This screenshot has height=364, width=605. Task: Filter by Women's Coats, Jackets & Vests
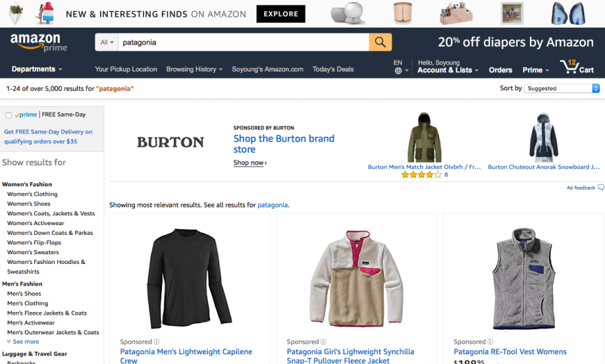click(x=51, y=213)
